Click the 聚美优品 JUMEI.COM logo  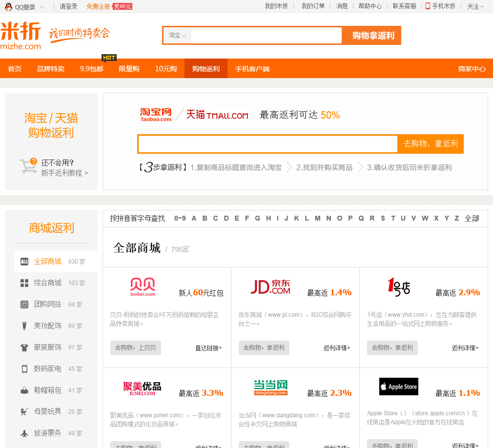pos(142,389)
